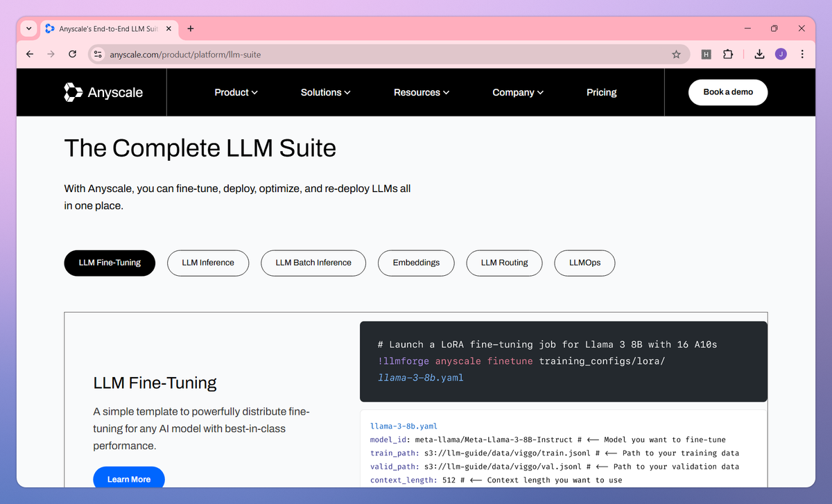The image size is (832, 504).
Task: Expand the Company menu
Action: [518, 92]
